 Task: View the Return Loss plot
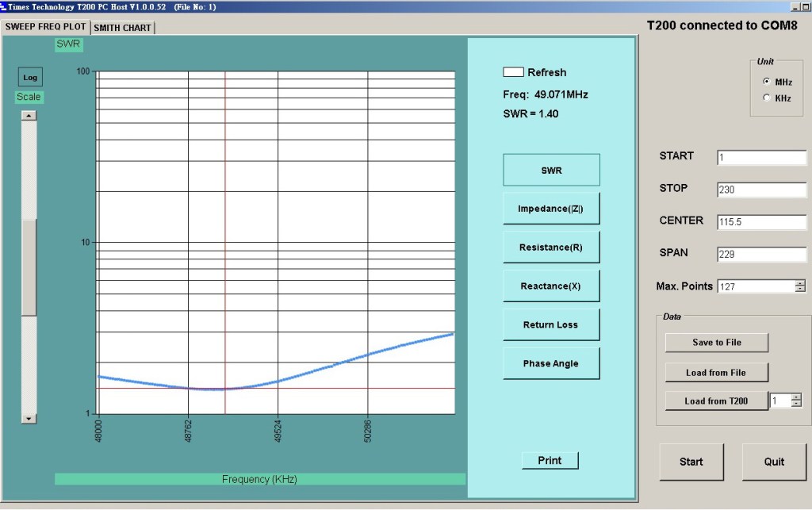click(551, 324)
